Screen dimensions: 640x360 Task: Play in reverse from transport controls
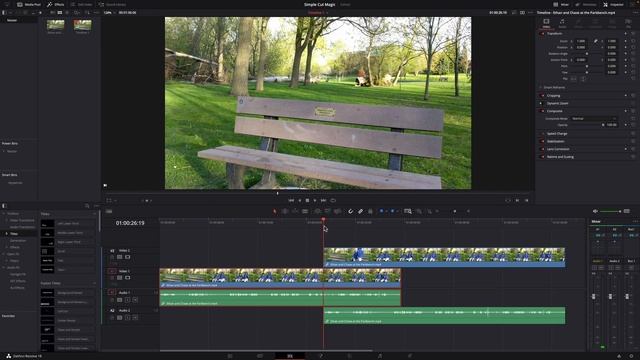(x=300, y=200)
